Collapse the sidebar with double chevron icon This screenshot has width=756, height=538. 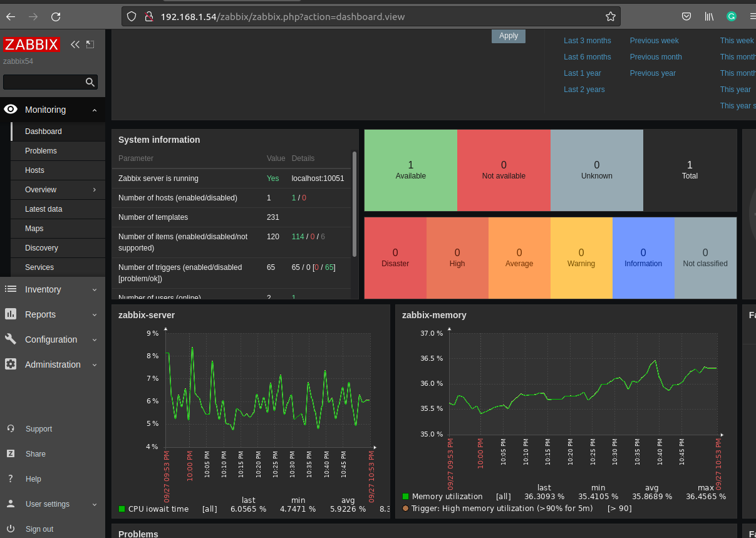pos(75,44)
